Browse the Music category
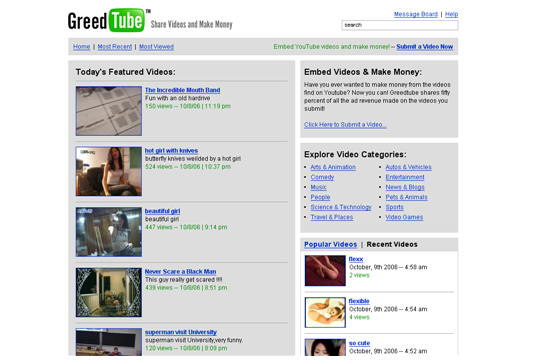The height and width of the screenshot is (361, 535). pyautogui.click(x=318, y=187)
